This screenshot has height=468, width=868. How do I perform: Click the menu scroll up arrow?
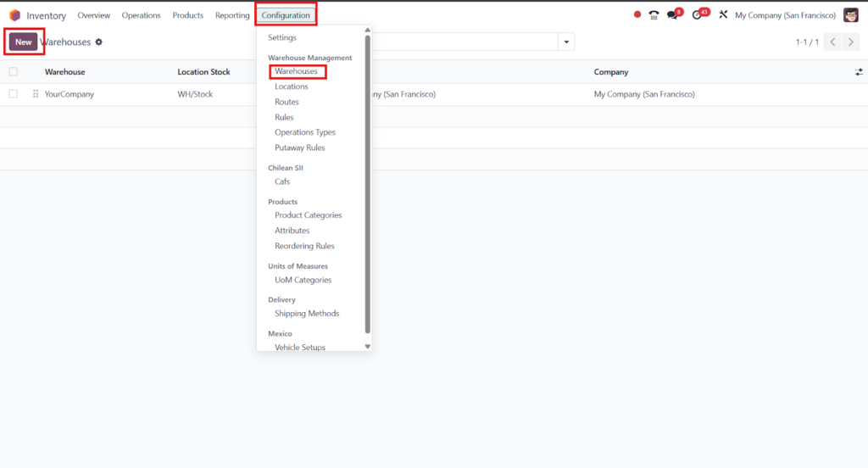(x=368, y=31)
